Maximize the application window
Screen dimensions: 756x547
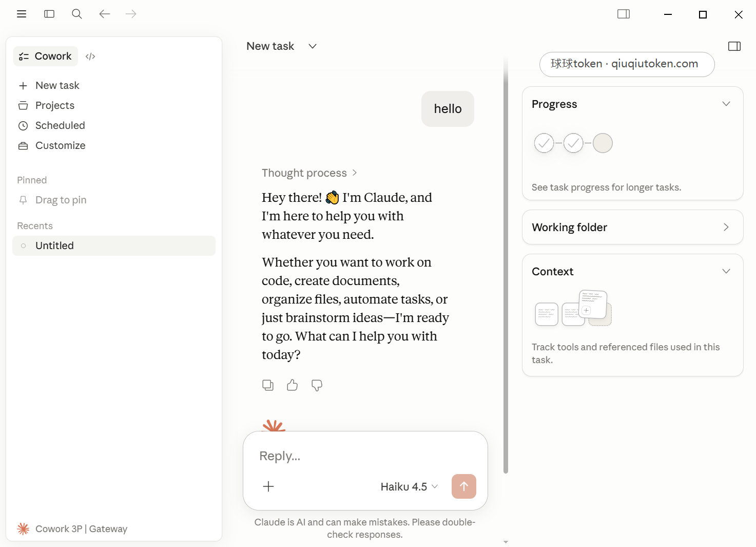[703, 14]
